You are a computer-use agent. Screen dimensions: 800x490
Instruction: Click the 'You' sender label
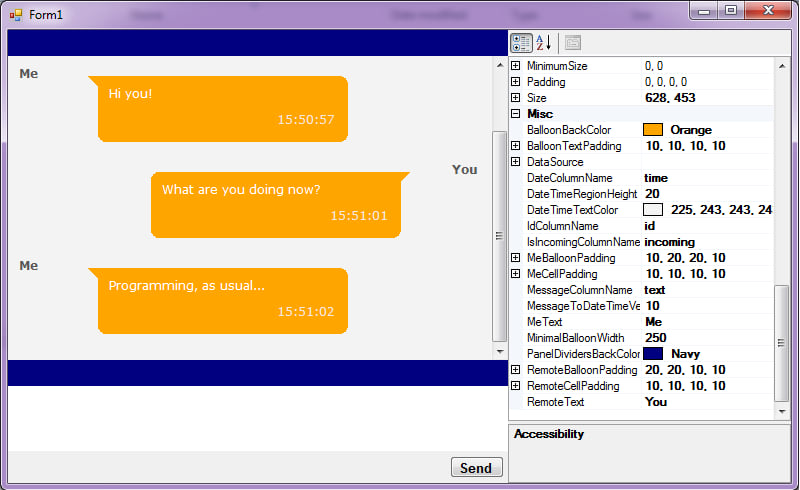[464, 169]
